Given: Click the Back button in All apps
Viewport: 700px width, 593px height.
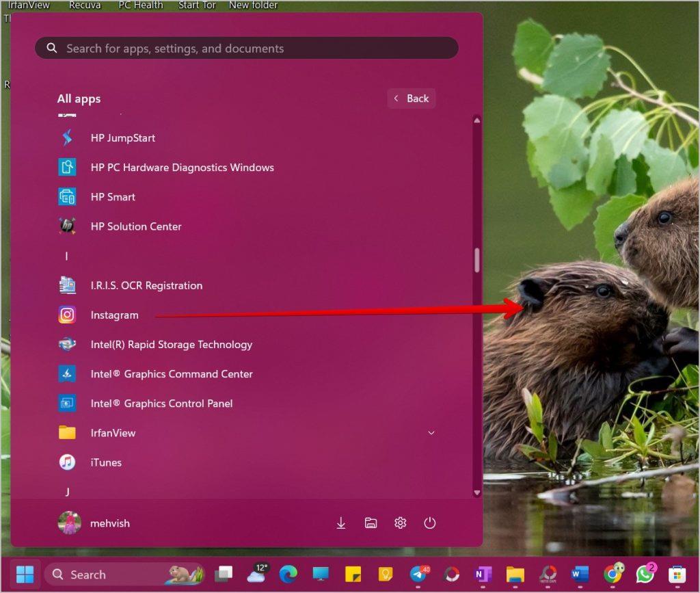Looking at the screenshot, I should coord(411,98).
